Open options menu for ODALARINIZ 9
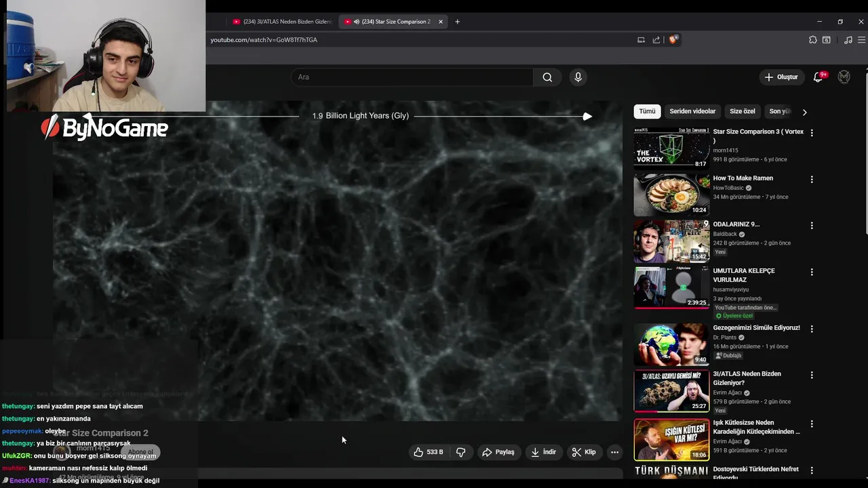868x488 pixels. point(812,226)
